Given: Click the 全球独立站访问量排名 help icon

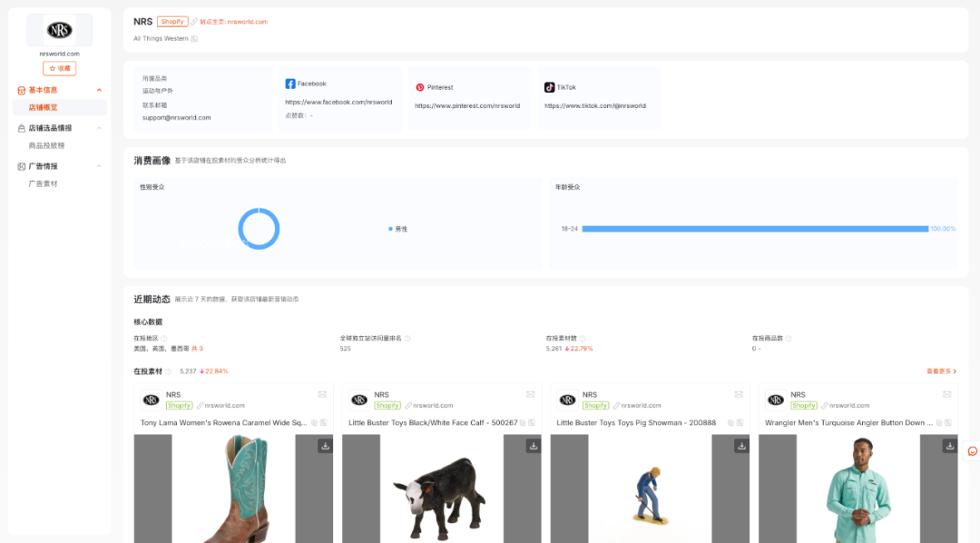Looking at the screenshot, I should [x=407, y=339].
